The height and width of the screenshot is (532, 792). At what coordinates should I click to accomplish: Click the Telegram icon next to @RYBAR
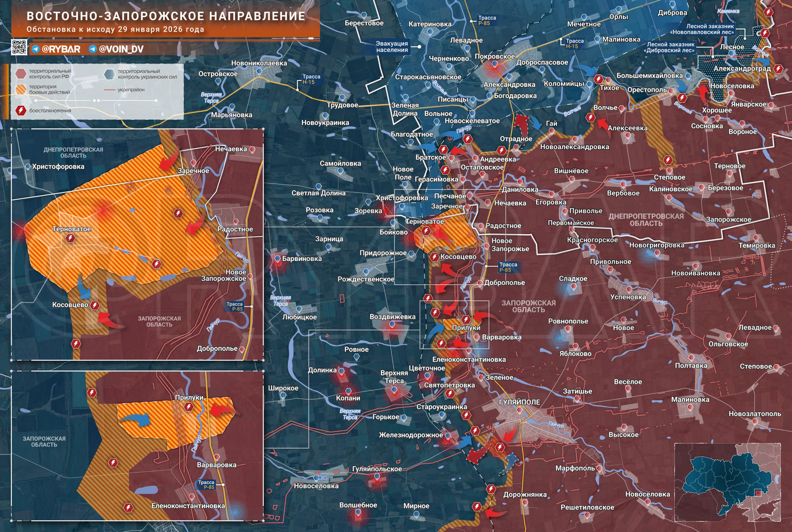[x=36, y=49]
